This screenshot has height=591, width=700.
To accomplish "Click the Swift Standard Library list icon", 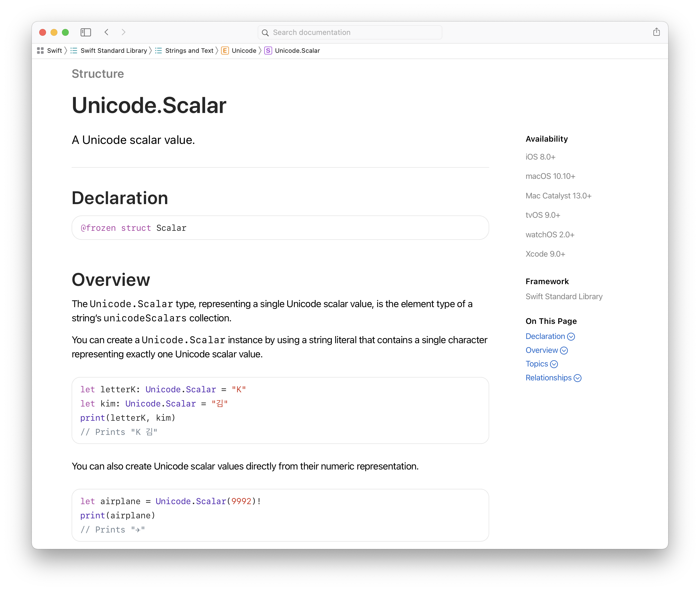I will coord(74,51).
